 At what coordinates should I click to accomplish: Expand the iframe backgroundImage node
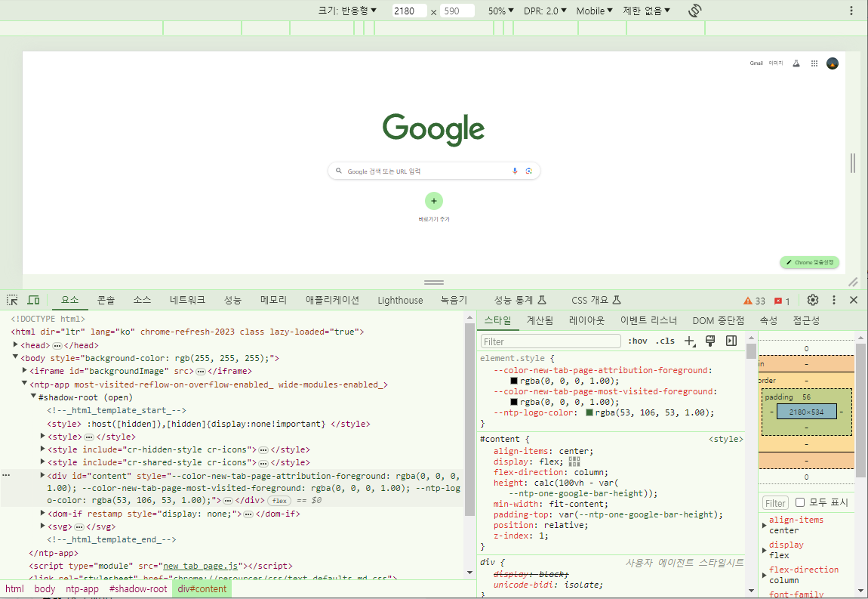tap(24, 370)
